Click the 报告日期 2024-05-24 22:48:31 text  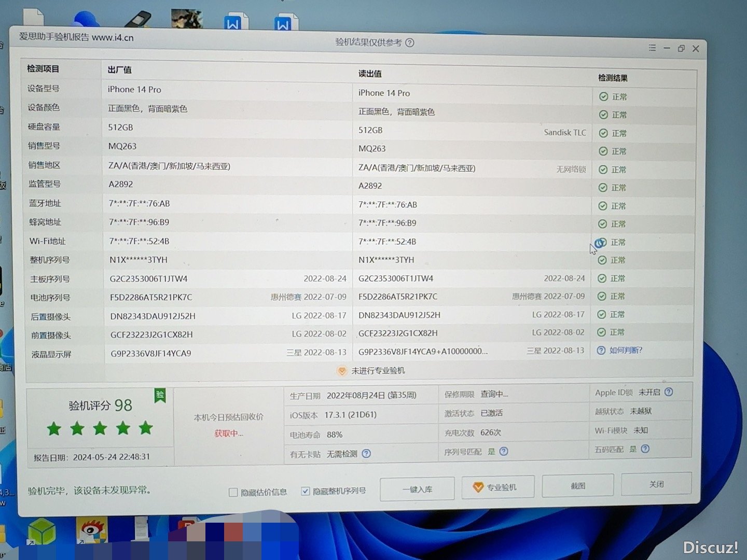(92, 457)
